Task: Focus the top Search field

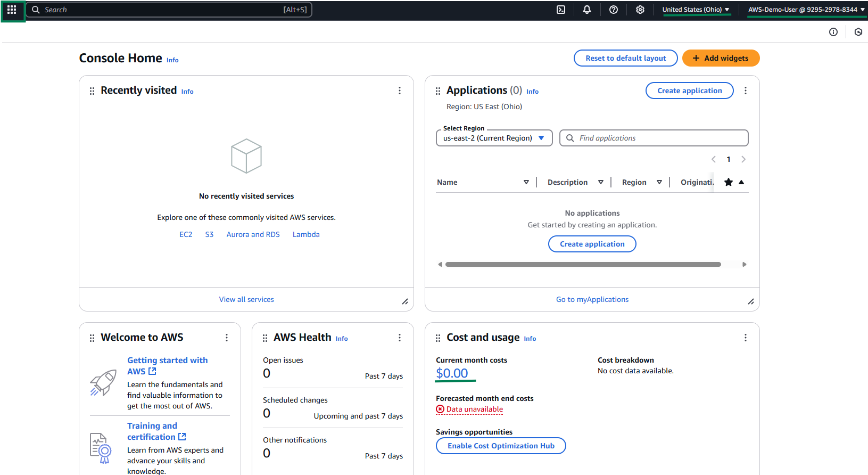Action: click(x=169, y=10)
